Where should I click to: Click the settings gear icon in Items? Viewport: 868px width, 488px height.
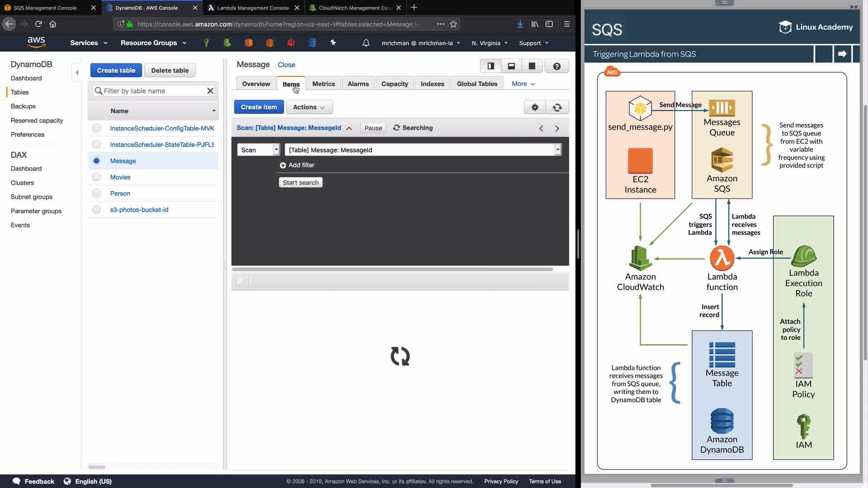tap(535, 107)
